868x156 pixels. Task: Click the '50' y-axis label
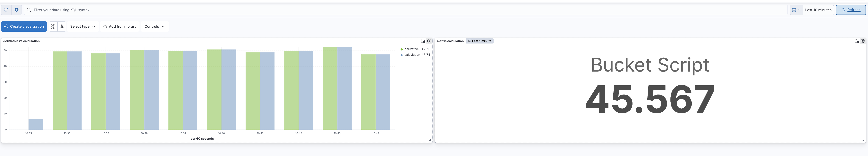[5, 50]
